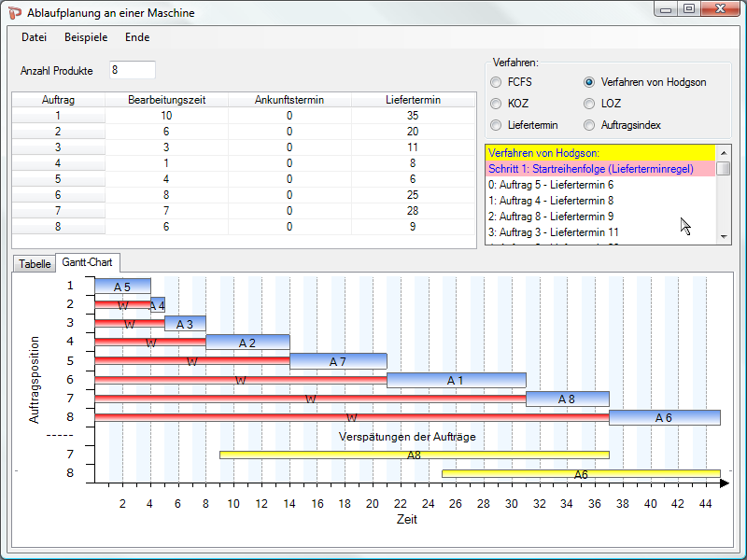Click the Liefertermin column header

pos(413,100)
